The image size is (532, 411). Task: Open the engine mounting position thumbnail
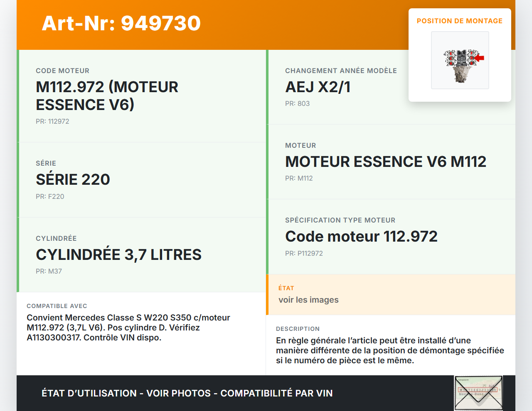(x=460, y=60)
